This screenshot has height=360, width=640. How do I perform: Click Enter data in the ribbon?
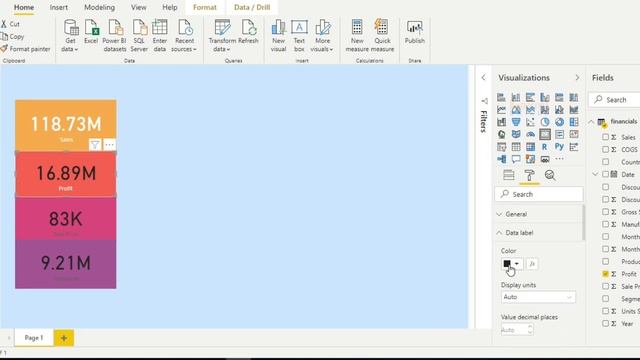(160, 36)
